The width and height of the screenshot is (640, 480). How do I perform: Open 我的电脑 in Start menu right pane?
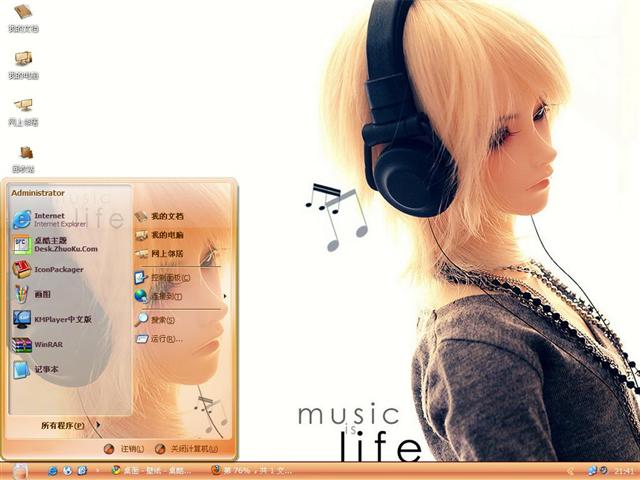click(159, 235)
